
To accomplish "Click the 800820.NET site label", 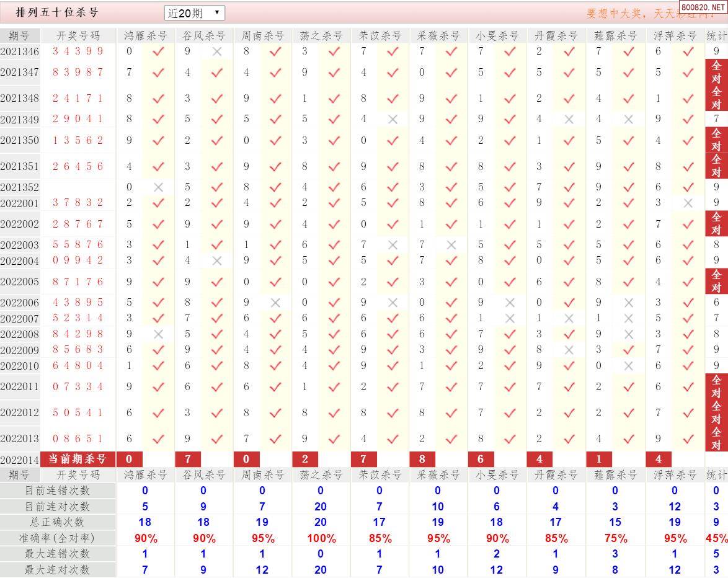I will coord(703,7).
